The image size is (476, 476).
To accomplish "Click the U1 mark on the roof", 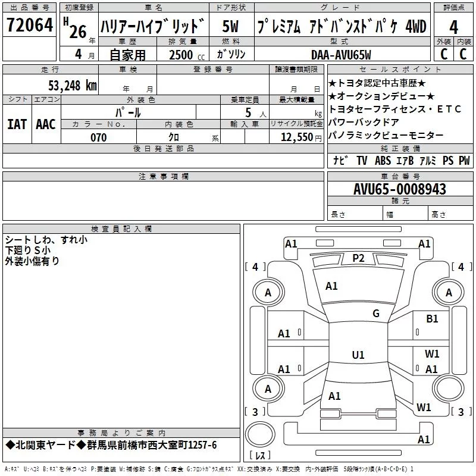I will pyautogui.click(x=358, y=355).
